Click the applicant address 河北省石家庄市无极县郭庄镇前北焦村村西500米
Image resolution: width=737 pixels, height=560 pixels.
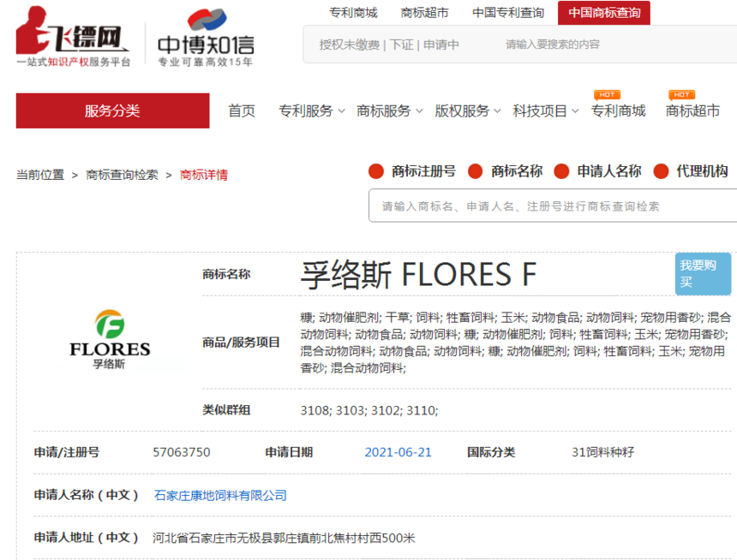(x=284, y=538)
